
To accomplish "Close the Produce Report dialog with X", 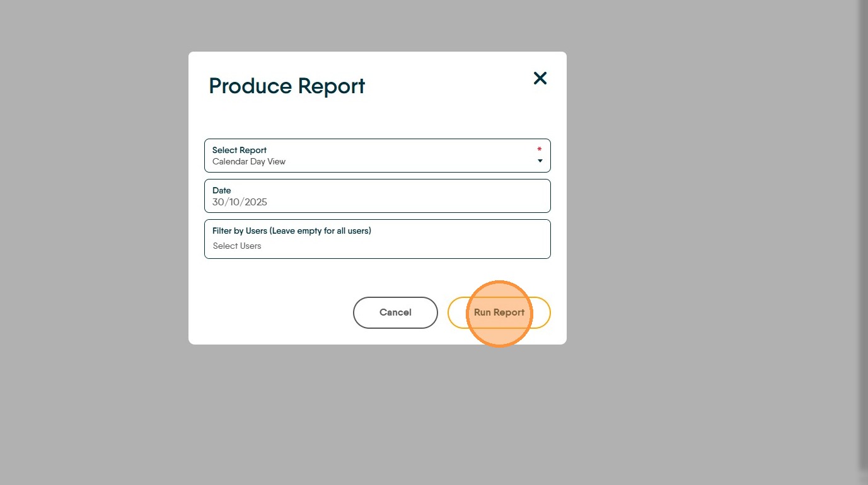I will point(540,78).
